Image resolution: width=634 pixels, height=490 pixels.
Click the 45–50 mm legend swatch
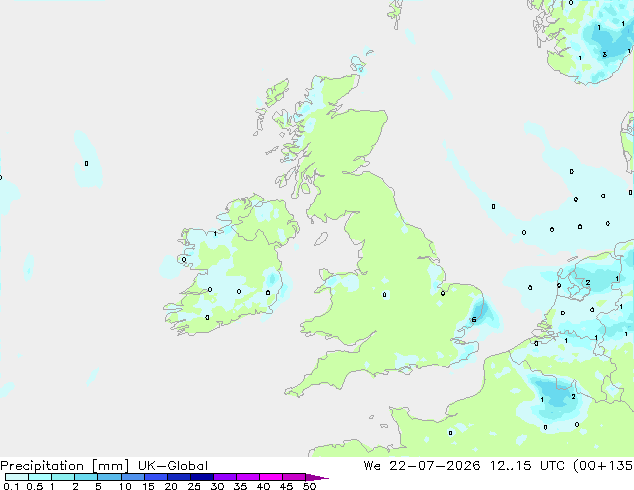[294, 477]
